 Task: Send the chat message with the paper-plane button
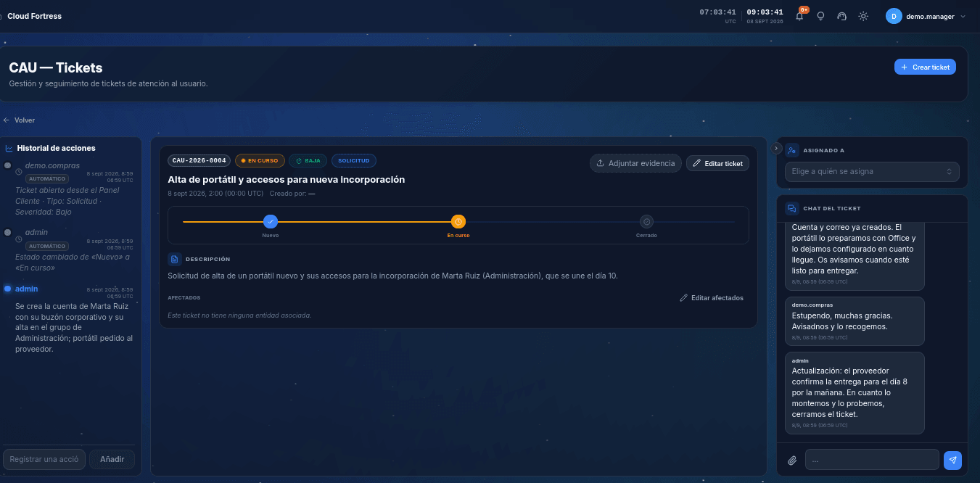coord(952,460)
